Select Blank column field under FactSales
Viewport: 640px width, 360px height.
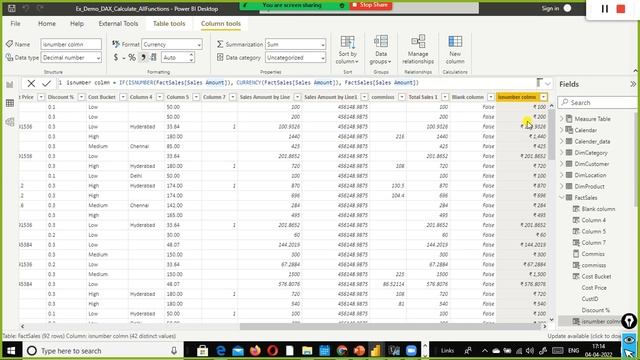pos(598,209)
